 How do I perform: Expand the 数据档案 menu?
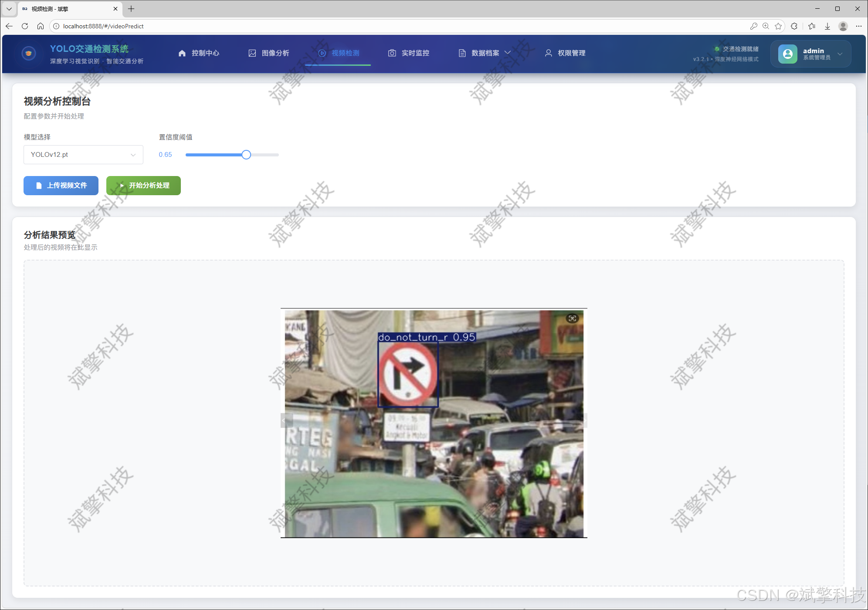(x=484, y=53)
